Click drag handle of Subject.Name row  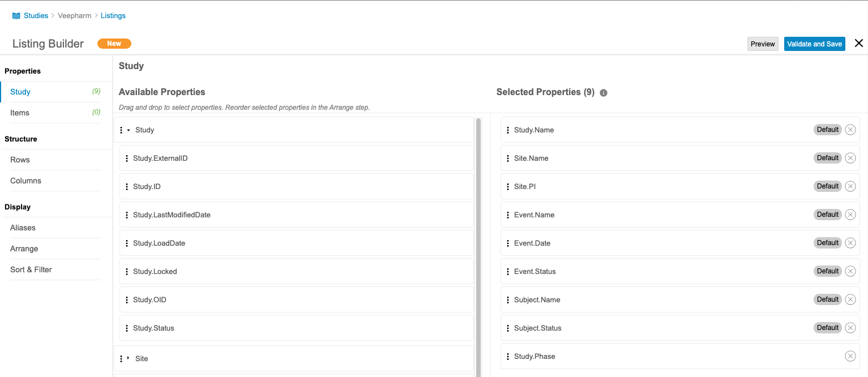point(508,299)
